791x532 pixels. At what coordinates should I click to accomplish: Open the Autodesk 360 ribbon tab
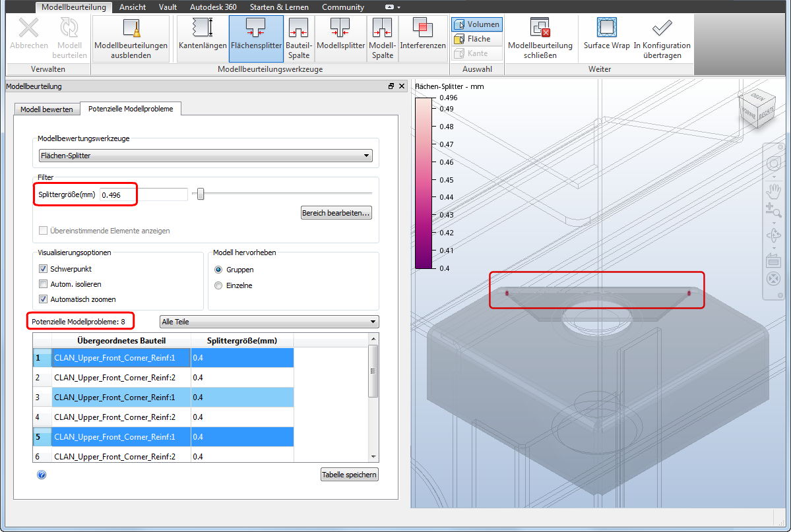[213, 7]
